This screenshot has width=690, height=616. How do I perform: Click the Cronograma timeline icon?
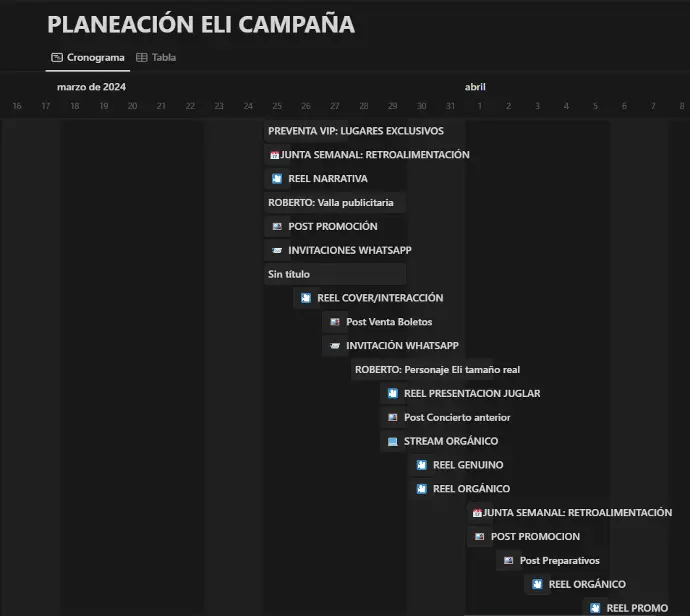click(57, 58)
